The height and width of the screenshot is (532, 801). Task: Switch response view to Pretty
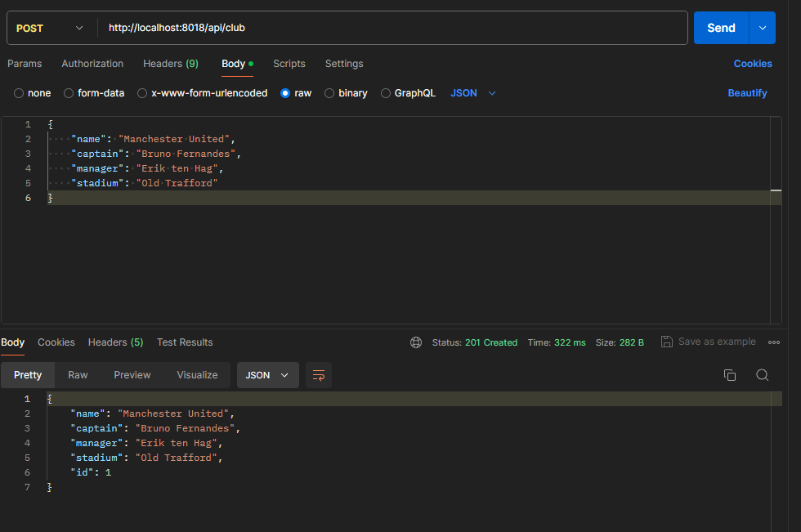[x=28, y=375]
